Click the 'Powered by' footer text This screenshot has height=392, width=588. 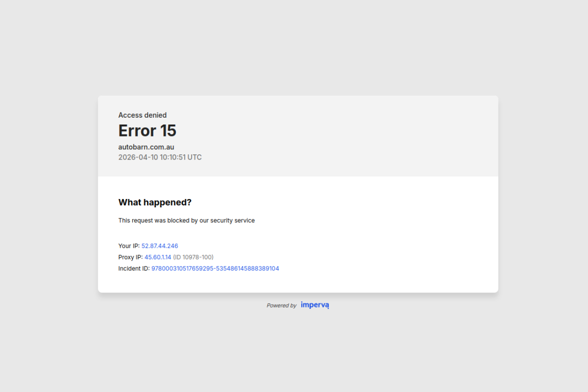pos(281,306)
